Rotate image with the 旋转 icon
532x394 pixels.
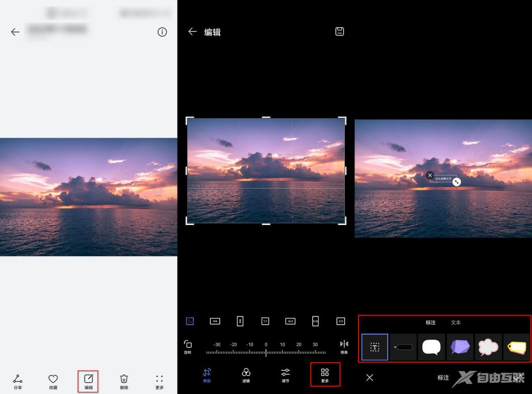tap(188, 346)
